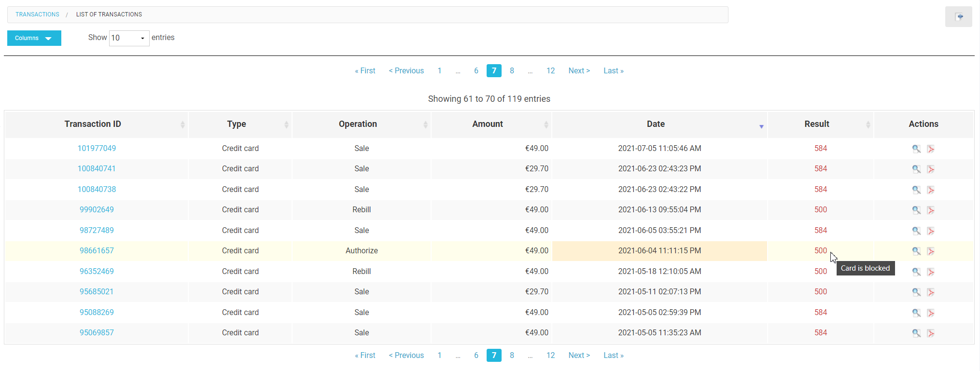980x371 pixels.
Task: Go to Previous page in top pagination
Action: coord(406,70)
